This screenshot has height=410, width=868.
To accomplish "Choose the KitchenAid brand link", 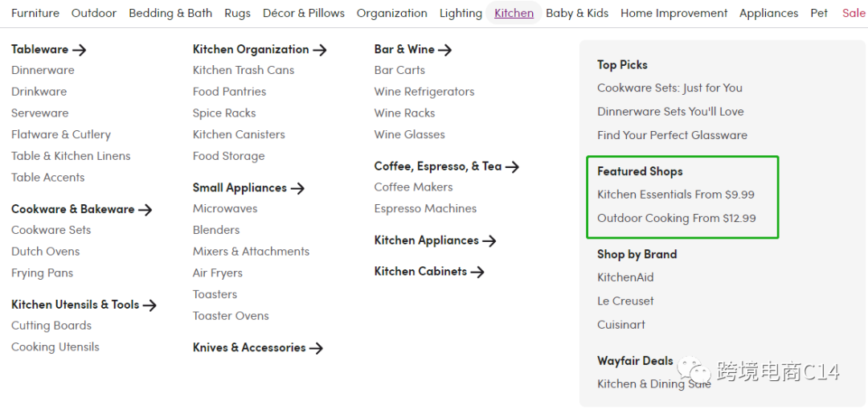I will [x=625, y=277].
